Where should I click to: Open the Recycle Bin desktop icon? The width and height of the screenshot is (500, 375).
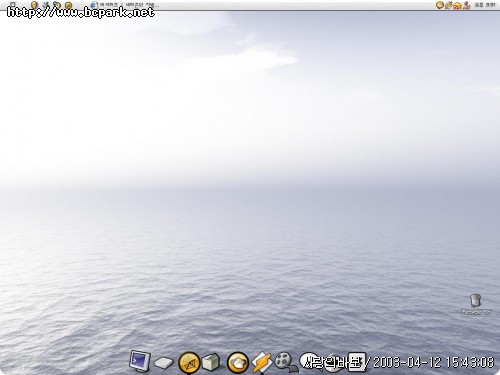pyautogui.click(x=476, y=305)
